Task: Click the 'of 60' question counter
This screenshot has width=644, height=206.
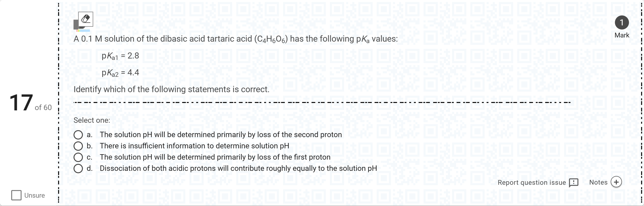Action: pyautogui.click(x=43, y=108)
